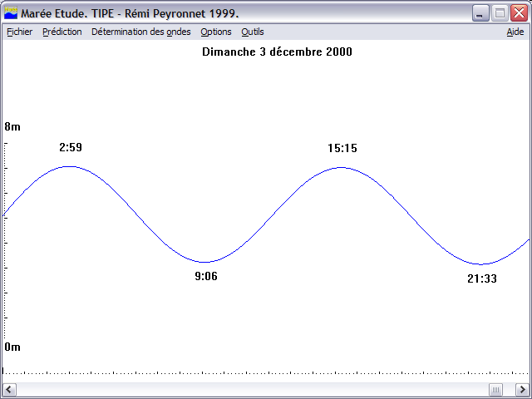Open the Options menu
The width and height of the screenshot is (532, 399).
click(216, 32)
